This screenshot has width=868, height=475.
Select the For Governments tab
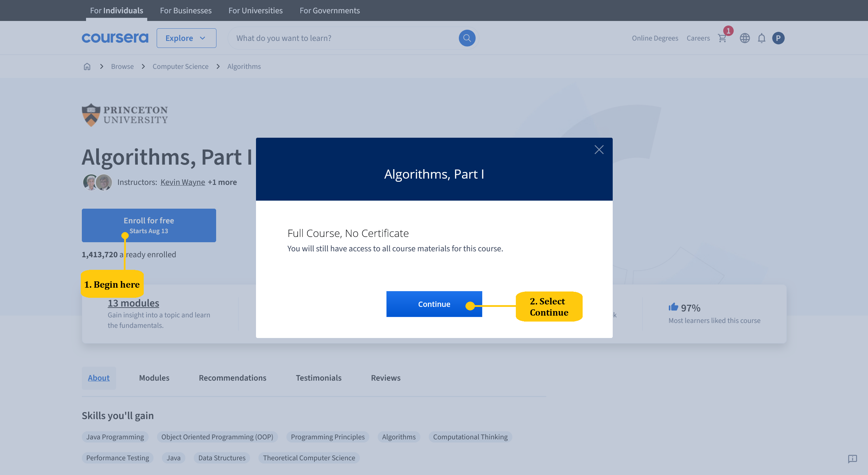click(x=330, y=10)
